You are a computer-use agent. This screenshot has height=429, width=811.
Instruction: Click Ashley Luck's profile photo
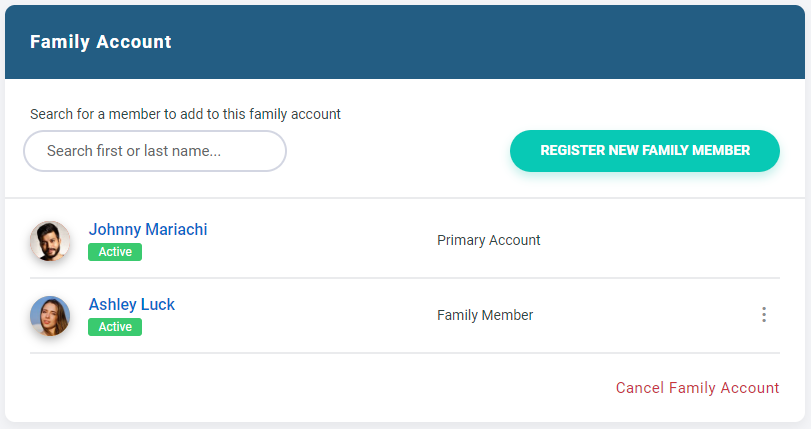[x=50, y=316]
